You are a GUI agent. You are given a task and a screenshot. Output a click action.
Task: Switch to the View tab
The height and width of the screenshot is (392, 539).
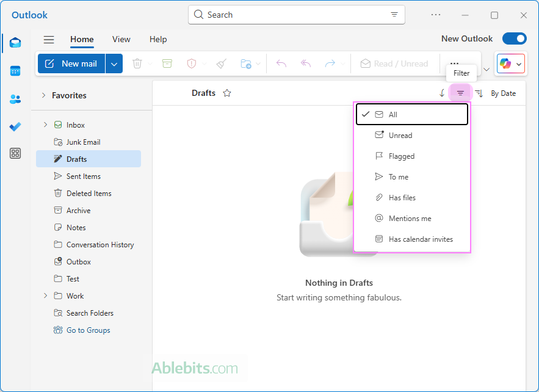121,39
